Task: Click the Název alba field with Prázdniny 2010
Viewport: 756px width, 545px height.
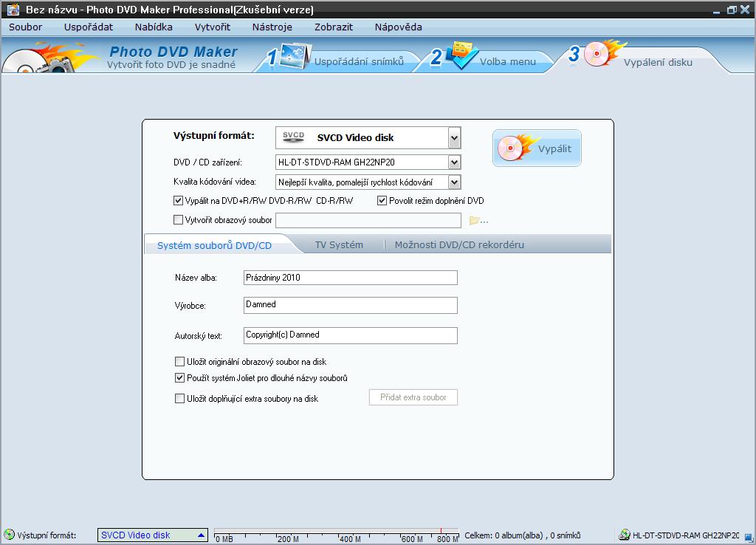Action: pos(351,278)
